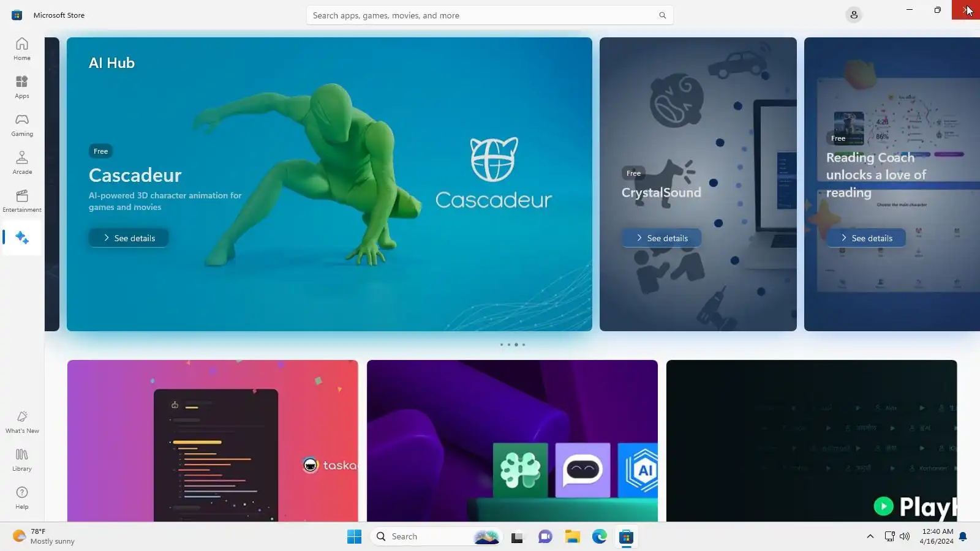The image size is (980, 551).
Task: See details for Cascadeur
Action: 129,238
